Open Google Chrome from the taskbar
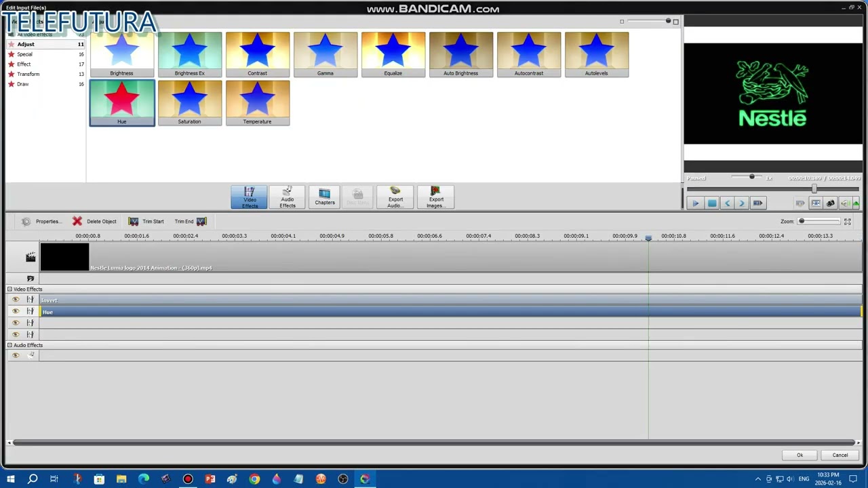868x488 pixels. pos(254,479)
